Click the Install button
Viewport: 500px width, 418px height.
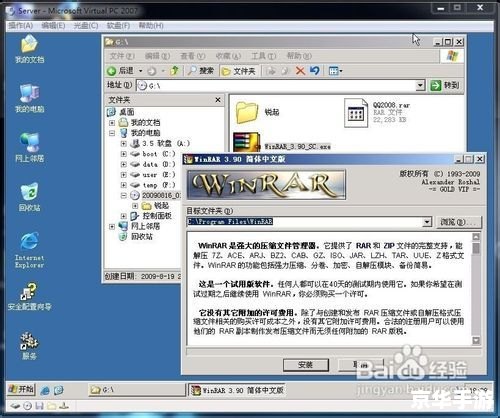coord(306,365)
